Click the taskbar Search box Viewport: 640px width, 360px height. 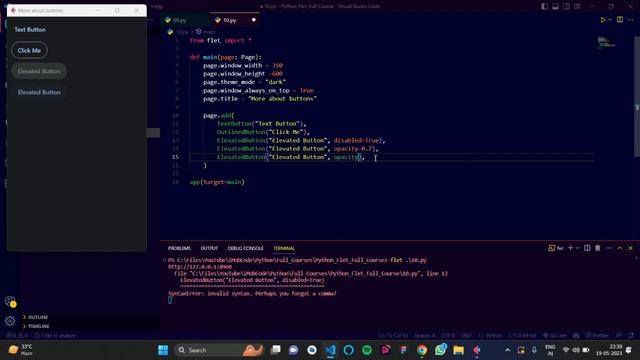click(x=218, y=350)
